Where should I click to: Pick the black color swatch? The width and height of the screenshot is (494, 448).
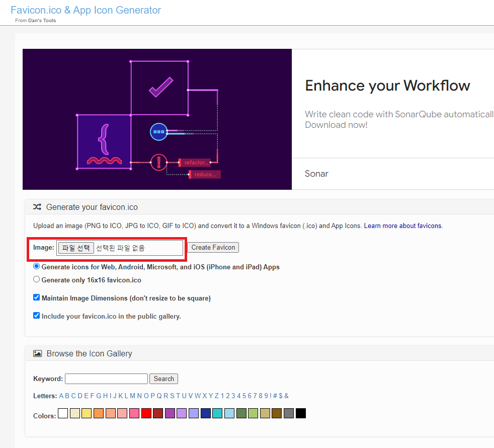pos(300,413)
